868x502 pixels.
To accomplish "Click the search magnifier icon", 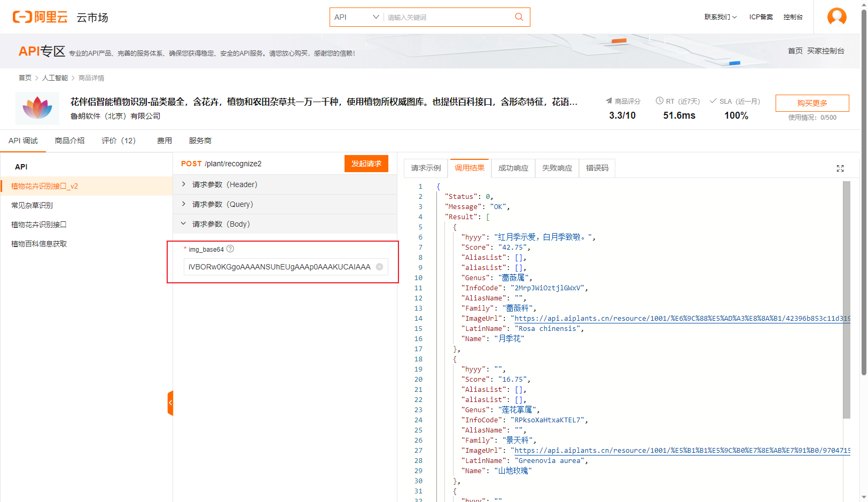I will coord(519,17).
